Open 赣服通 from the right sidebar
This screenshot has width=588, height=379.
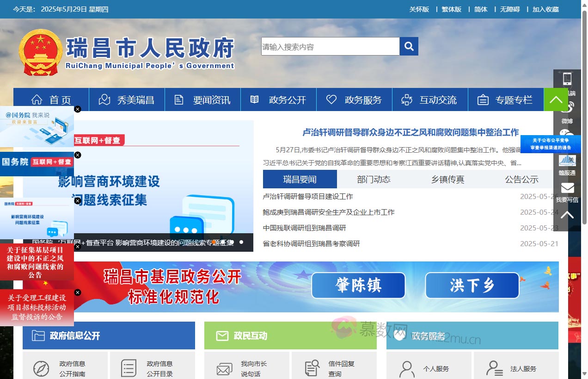point(567,161)
